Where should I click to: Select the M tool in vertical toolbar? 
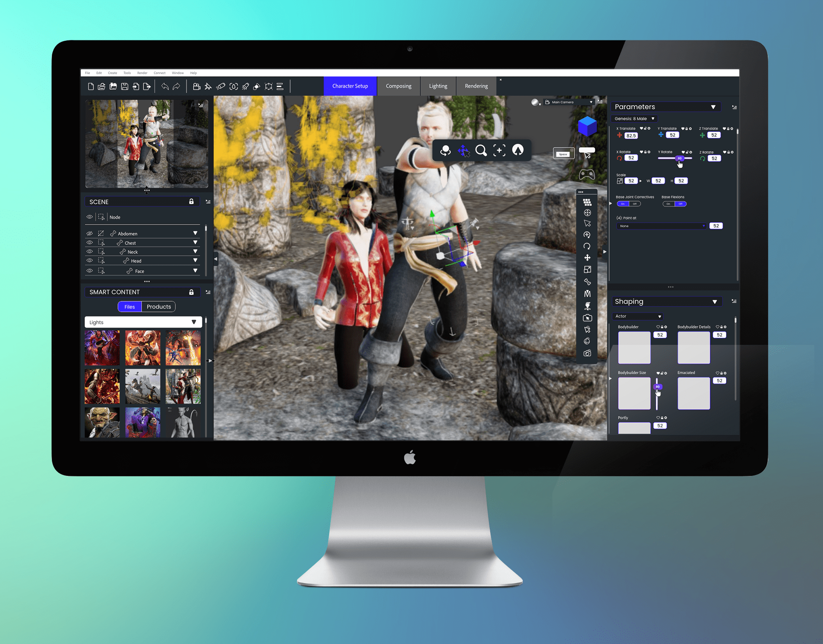(x=587, y=294)
